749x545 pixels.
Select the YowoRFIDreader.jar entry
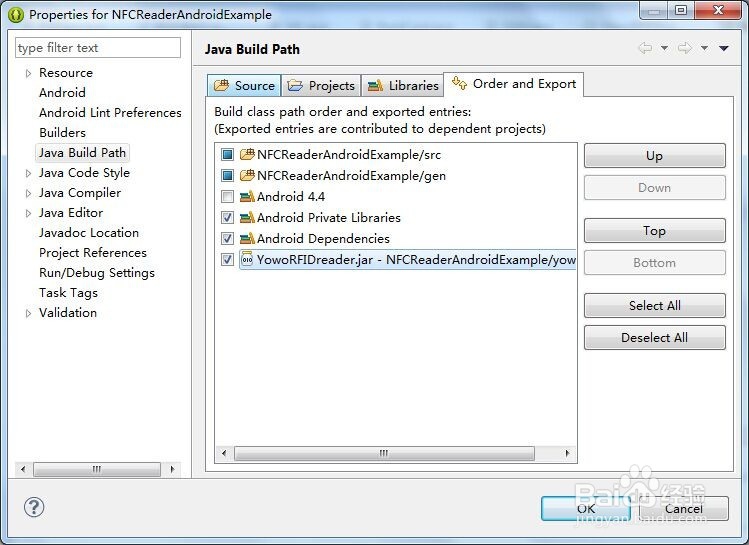tap(407, 259)
